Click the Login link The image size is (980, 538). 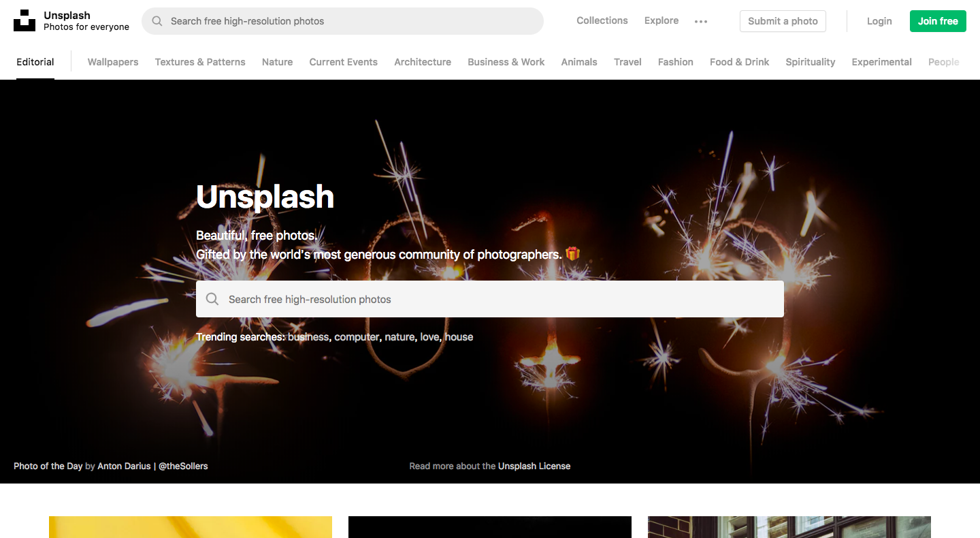pos(879,21)
